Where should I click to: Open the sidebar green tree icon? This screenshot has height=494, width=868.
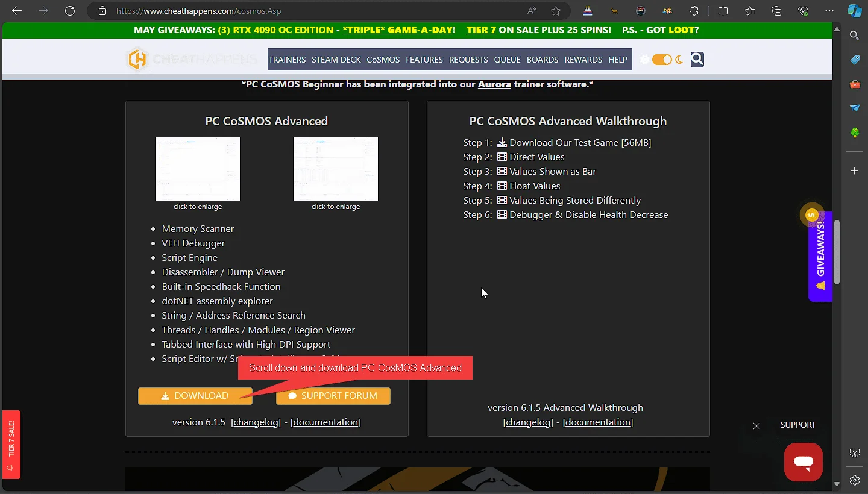(854, 132)
